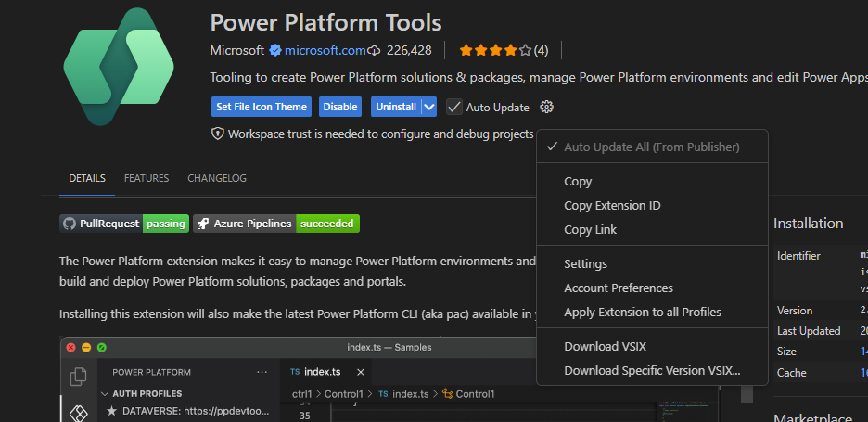
Task: Open the extension's gear settings icon
Action: coord(546,107)
